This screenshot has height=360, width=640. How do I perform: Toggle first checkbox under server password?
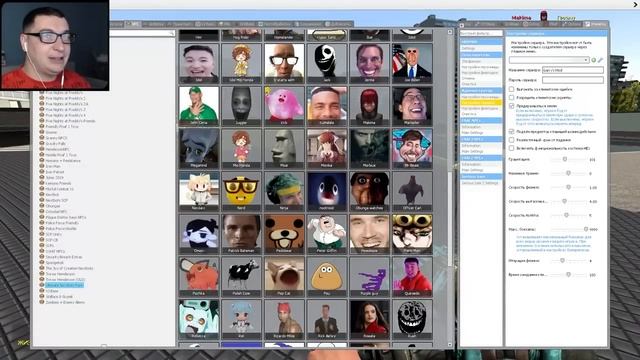coord(511,89)
